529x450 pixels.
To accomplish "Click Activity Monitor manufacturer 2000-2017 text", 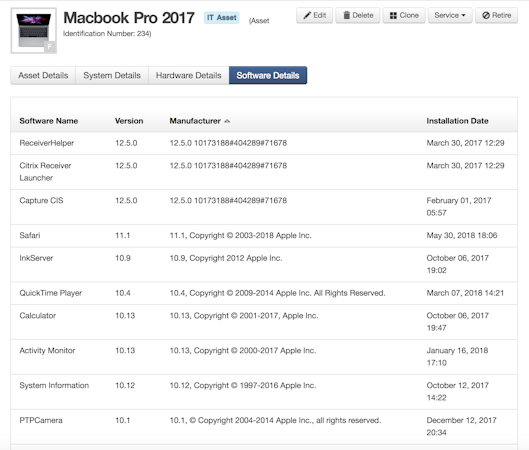I will (x=243, y=350).
